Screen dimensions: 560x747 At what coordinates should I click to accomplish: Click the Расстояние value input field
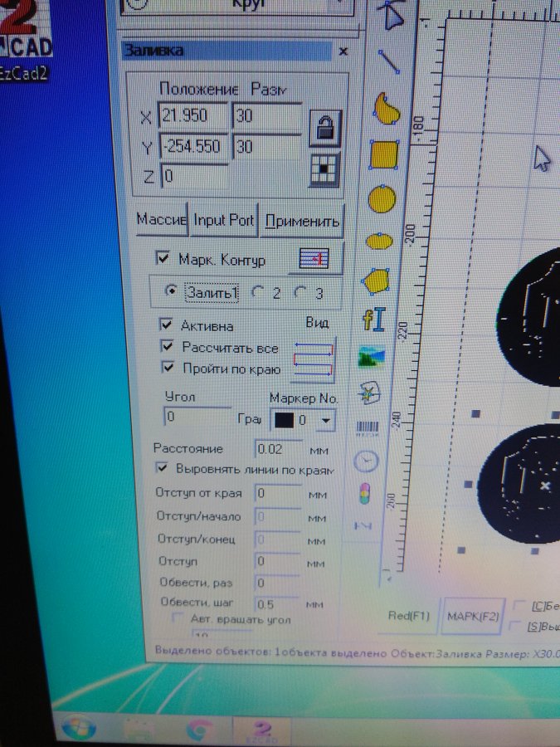pyautogui.click(x=278, y=449)
